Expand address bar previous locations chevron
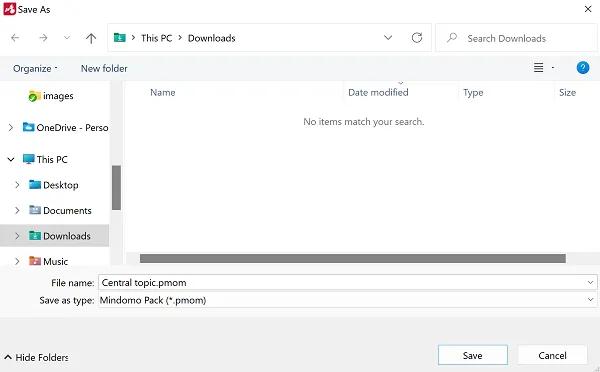The image size is (600, 372). coord(388,38)
